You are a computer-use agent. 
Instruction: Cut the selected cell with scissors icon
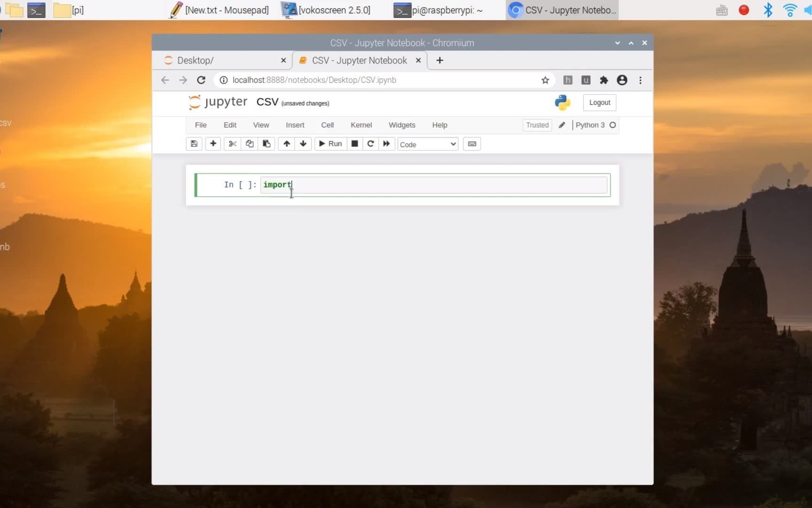pyautogui.click(x=232, y=144)
